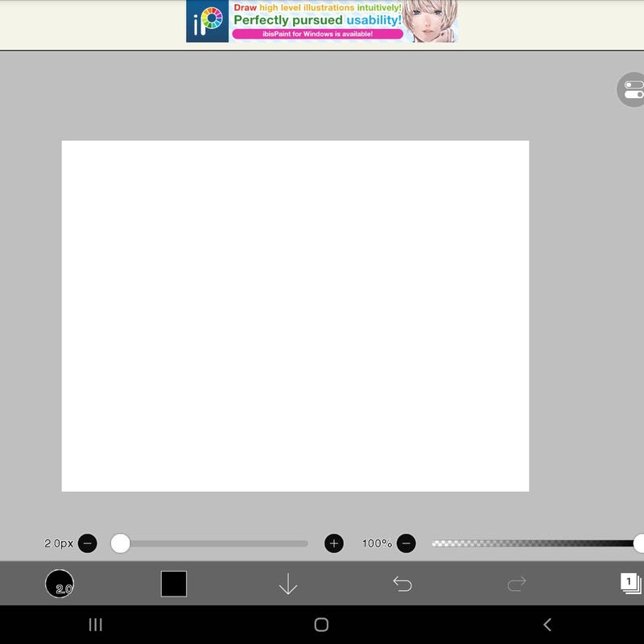Open the brush tool selector circle
Screen dimensions: 644x644
[x=60, y=584]
